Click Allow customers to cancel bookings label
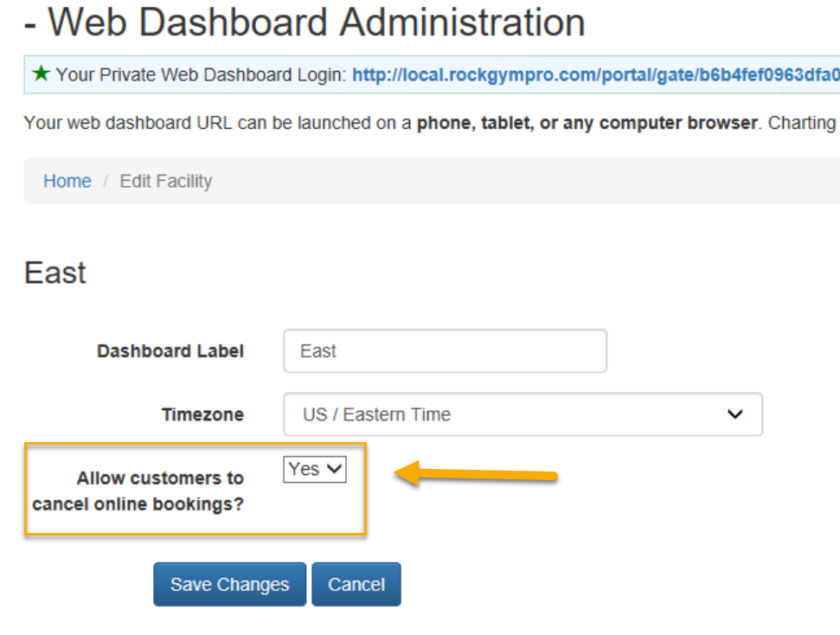This screenshot has width=840, height=635. coord(138,491)
